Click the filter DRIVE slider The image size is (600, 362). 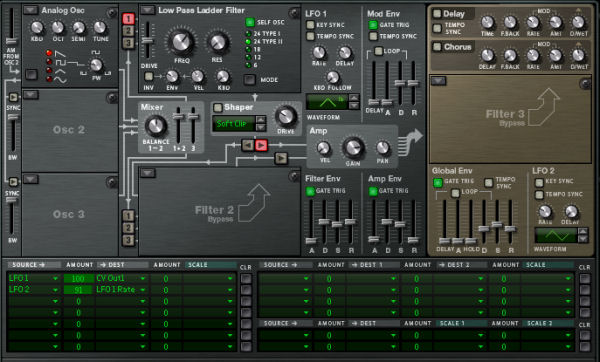coord(148,41)
